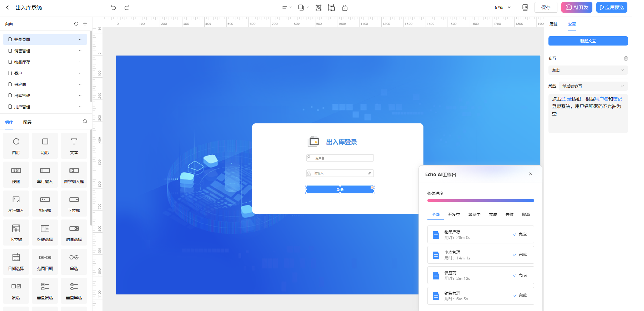Click the 新建交互 button
This screenshot has width=644, height=311.
[587, 41]
